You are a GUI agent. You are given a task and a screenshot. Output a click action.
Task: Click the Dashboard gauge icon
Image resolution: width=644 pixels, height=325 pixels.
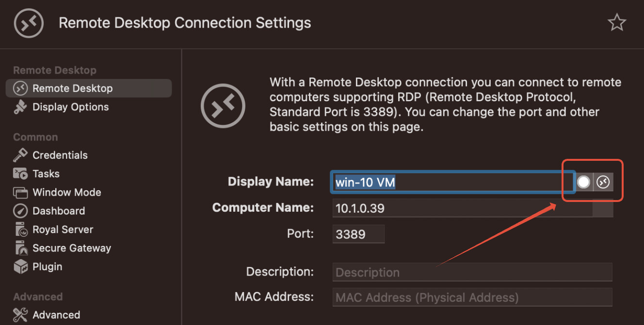pos(20,211)
